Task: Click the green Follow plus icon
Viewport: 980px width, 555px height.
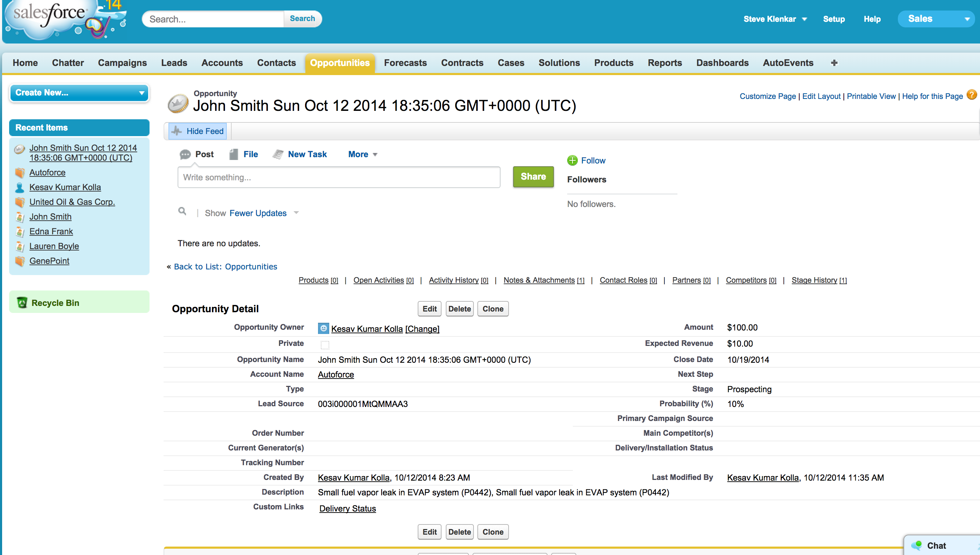Action: [x=572, y=160]
